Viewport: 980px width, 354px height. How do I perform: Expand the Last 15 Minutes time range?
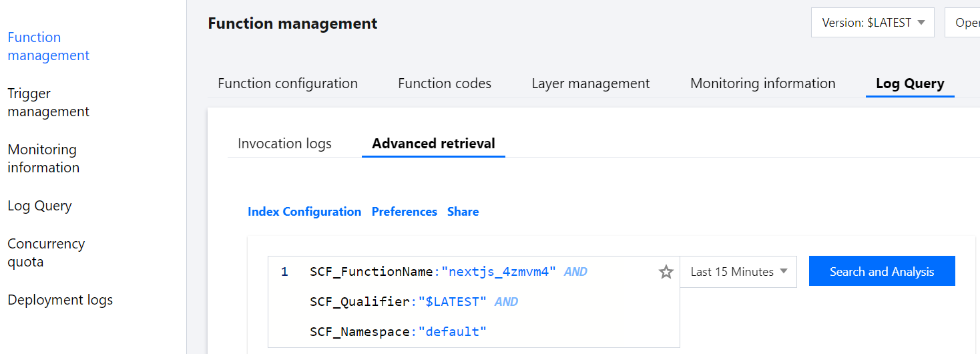pos(738,272)
